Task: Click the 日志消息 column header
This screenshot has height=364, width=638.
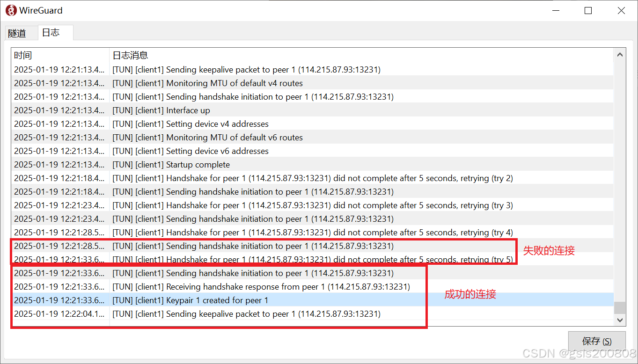Action: 361,55
